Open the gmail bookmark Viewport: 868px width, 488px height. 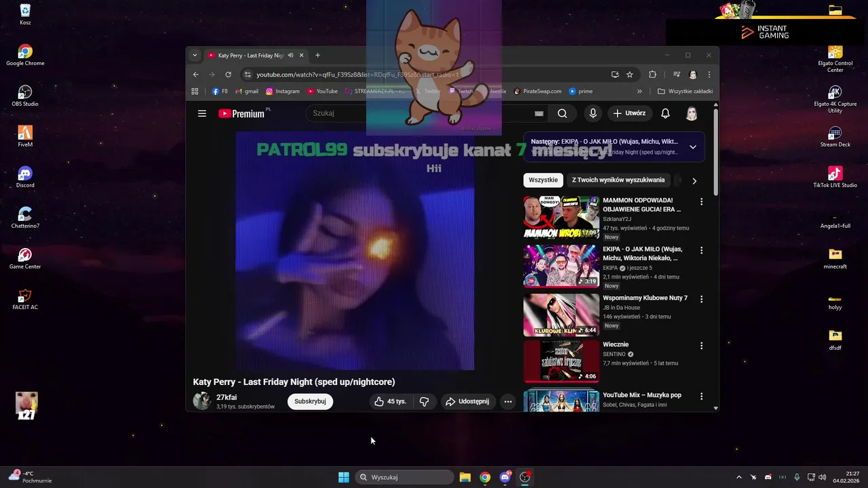pyautogui.click(x=247, y=91)
